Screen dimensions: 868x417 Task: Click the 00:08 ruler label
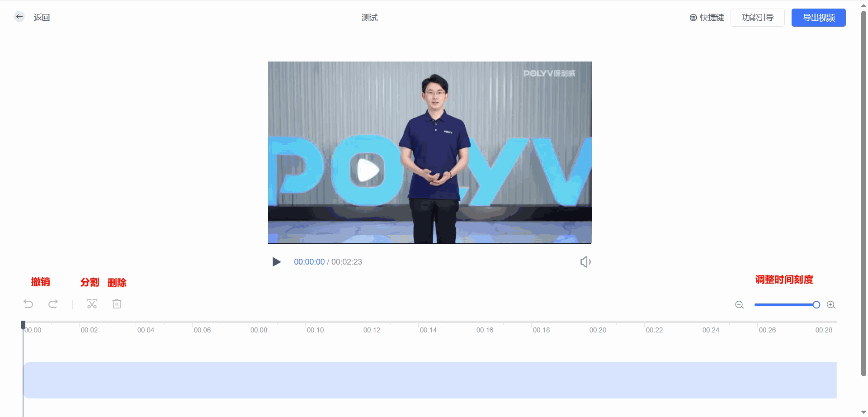pos(259,330)
